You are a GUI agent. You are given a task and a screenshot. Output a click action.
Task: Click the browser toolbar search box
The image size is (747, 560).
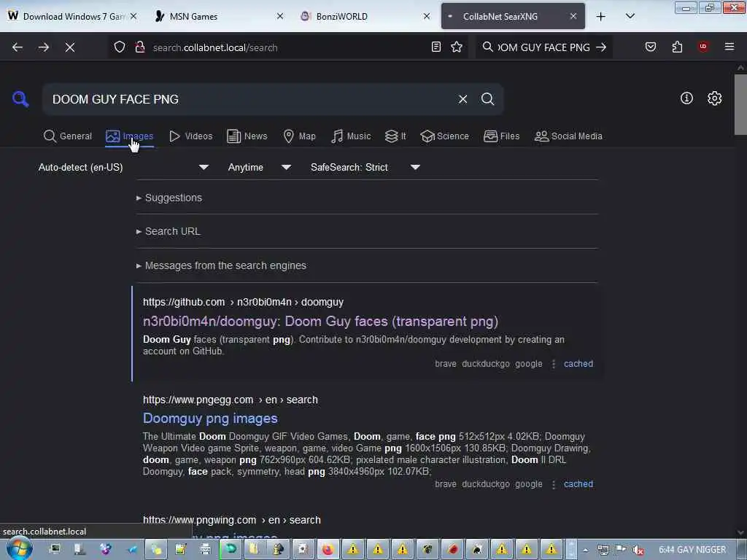tap(543, 47)
